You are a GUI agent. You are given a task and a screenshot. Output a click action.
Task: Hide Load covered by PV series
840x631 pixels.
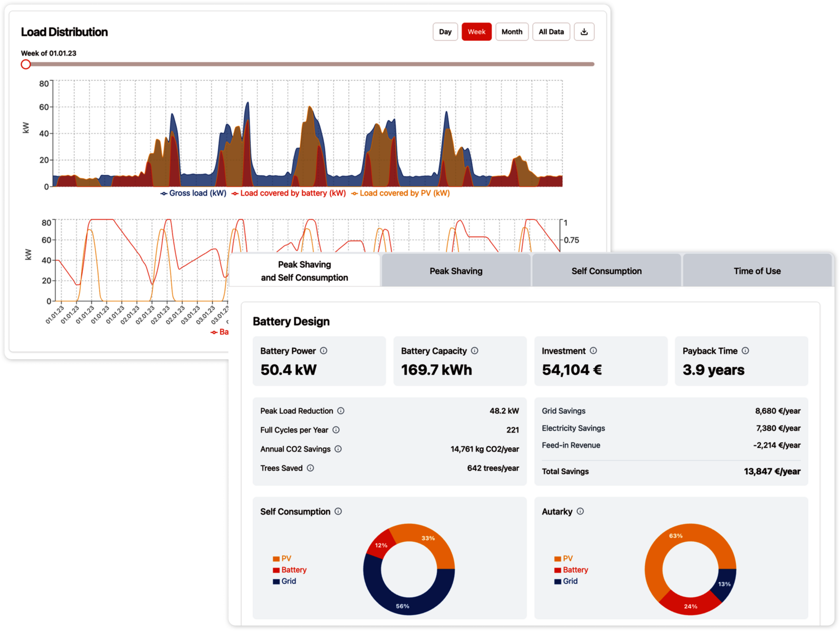point(400,193)
